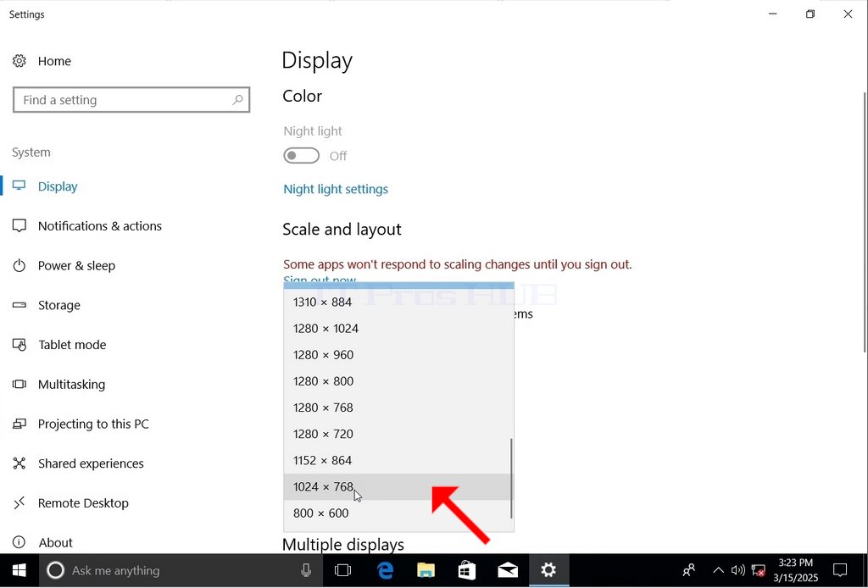Click the Power & sleep icon

19,265
